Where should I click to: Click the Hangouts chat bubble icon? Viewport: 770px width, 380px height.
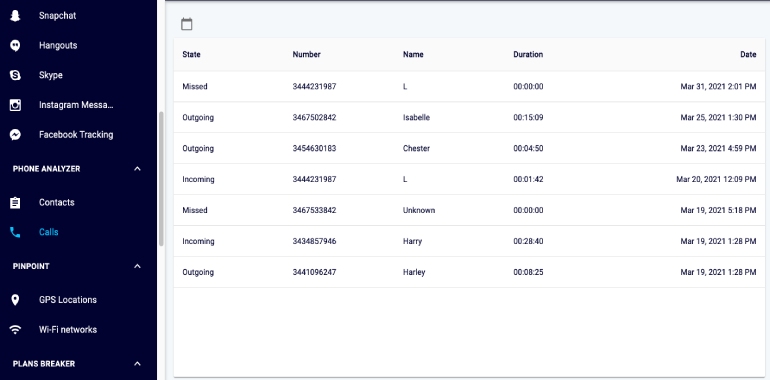coord(15,46)
